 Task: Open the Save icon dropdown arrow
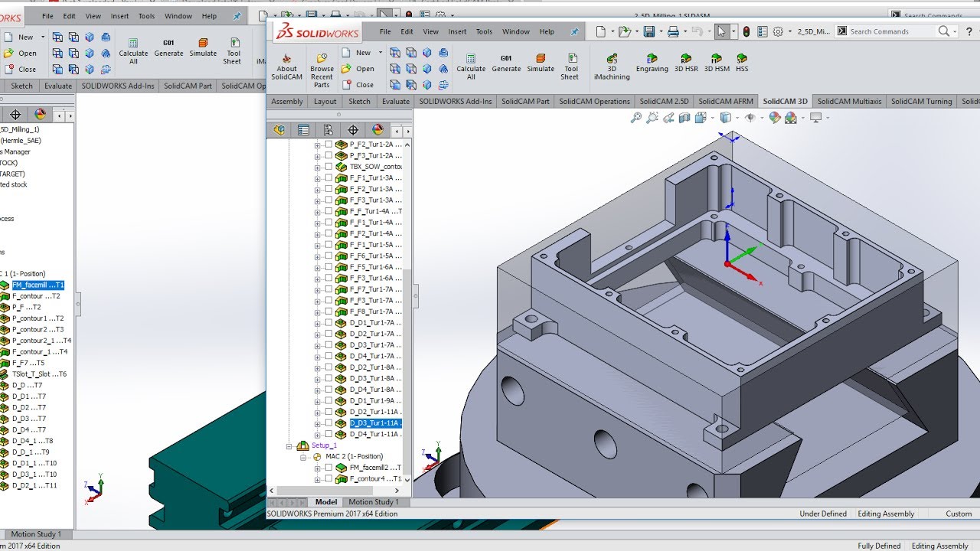[660, 32]
